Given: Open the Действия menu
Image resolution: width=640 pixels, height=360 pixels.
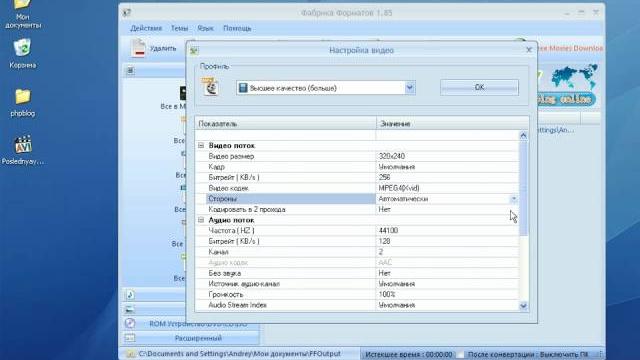Looking at the screenshot, I should pos(146,28).
